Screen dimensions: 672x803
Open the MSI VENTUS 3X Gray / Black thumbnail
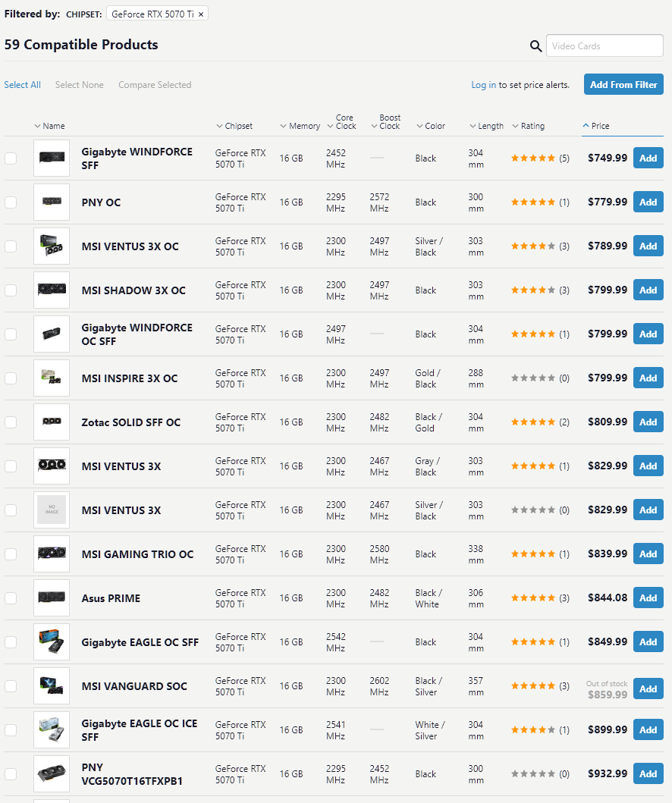click(52, 466)
